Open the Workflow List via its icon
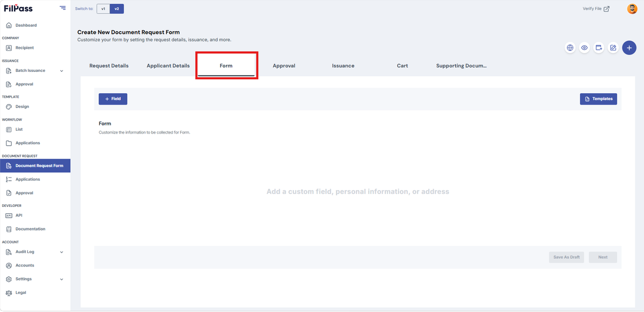This screenshot has height=312, width=644. (x=9, y=129)
